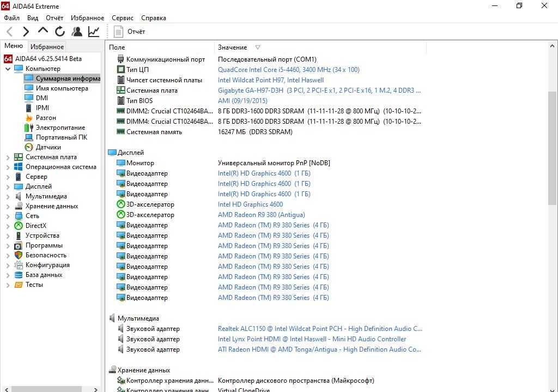Screen dimensions: 558x392
Task: Click the Back navigation arrow in toolbar
Action: pos(10,32)
